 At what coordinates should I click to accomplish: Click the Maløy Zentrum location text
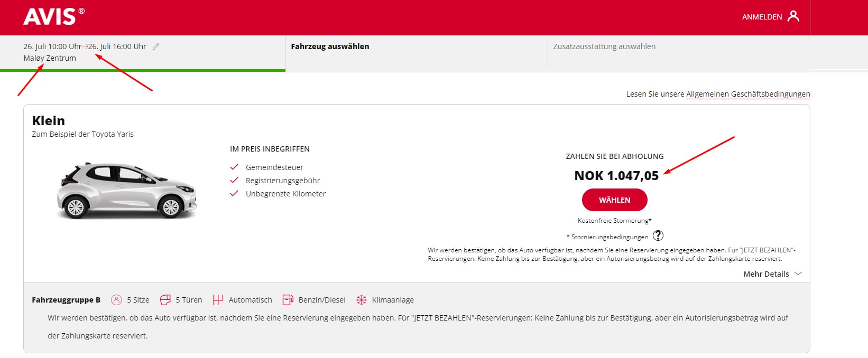click(50, 58)
